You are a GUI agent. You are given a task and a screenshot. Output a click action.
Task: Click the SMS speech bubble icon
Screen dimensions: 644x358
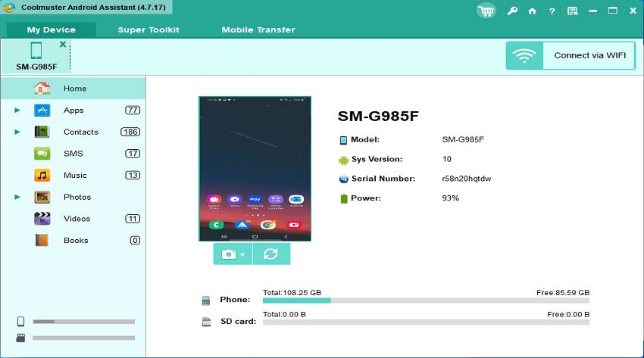pyautogui.click(x=42, y=154)
